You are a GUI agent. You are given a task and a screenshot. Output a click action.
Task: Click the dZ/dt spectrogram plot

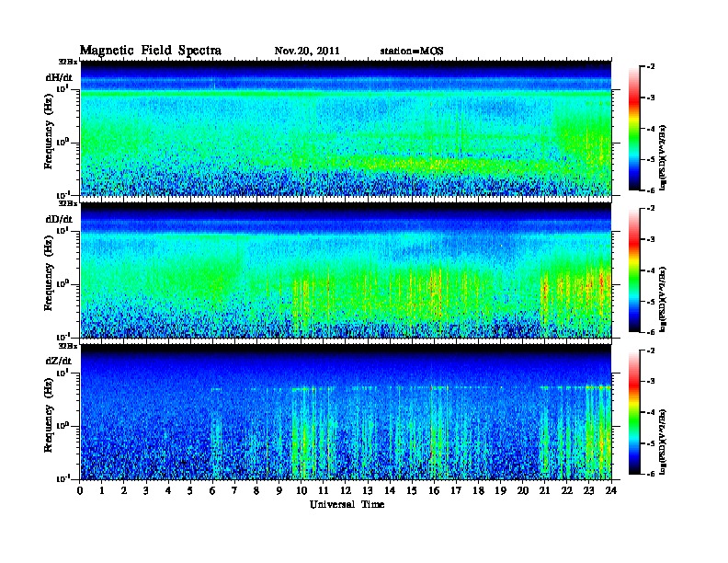coord(346,412)
